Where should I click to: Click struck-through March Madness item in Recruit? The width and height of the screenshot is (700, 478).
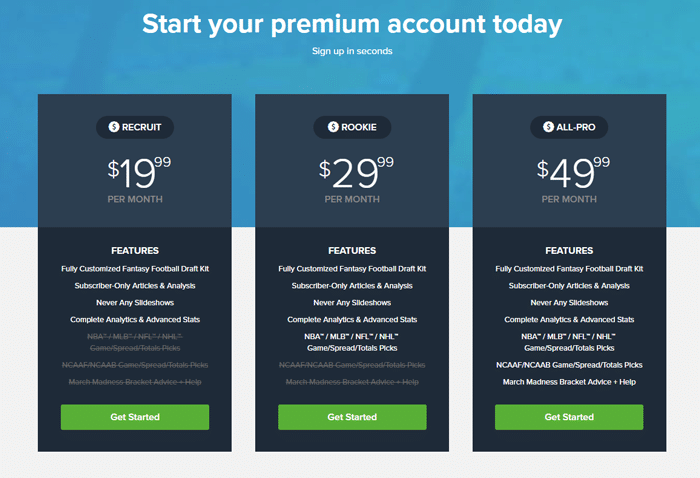(135, 382)
